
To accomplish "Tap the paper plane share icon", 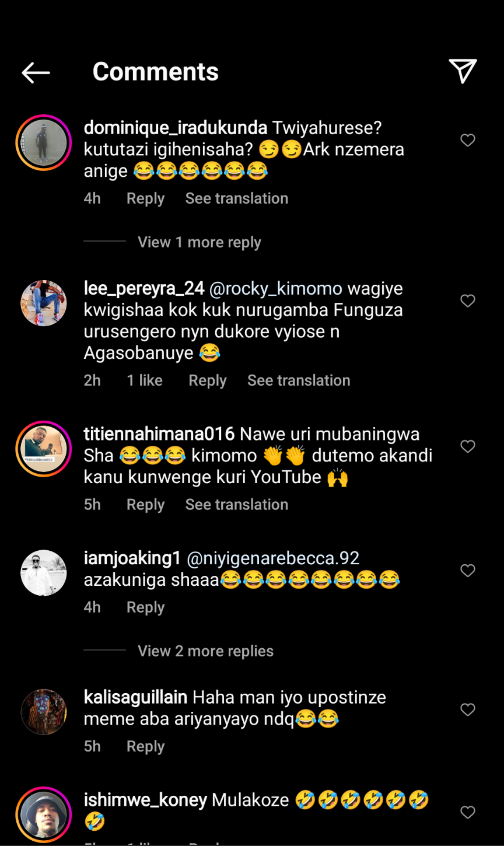I will pyautogui.click(x=463, y=71).
